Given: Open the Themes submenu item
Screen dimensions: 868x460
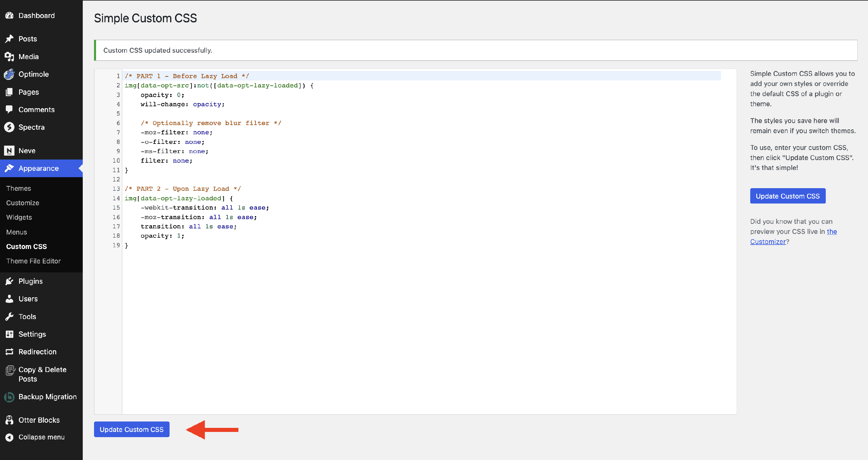Looking at the screenshot, I should tap(19, 188).
